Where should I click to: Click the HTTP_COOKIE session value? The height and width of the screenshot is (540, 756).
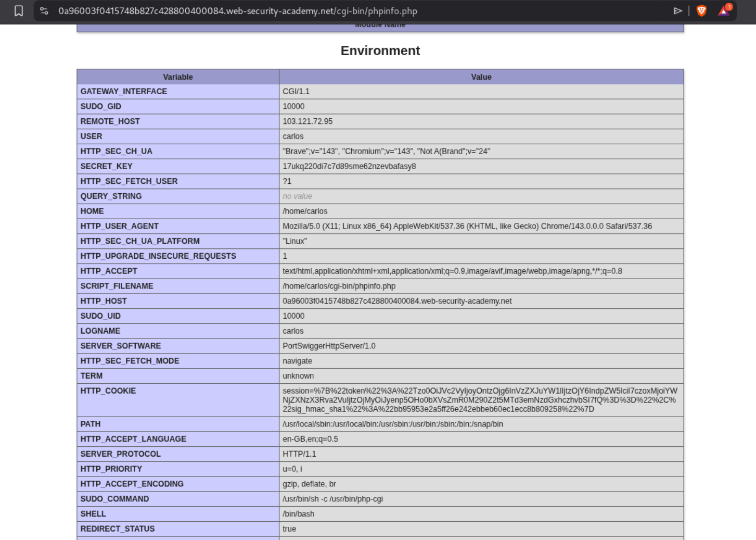click(x=480, y=400)
